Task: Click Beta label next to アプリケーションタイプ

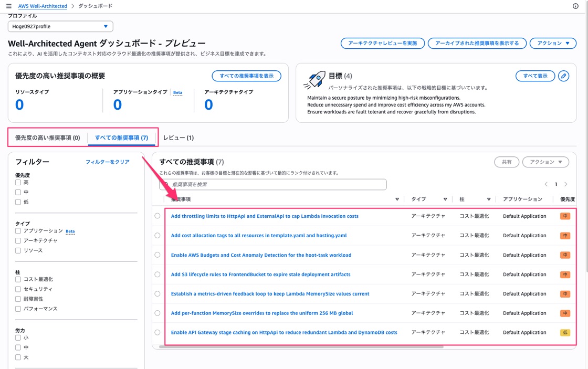Action: (178, 92)
